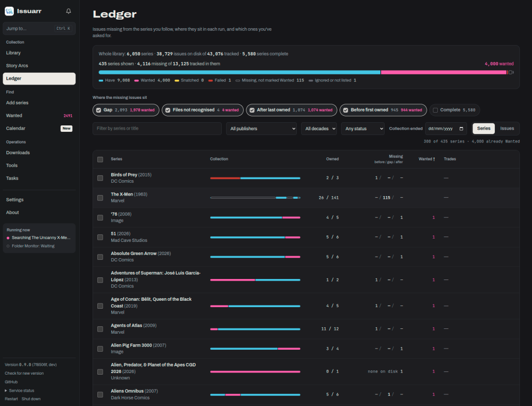Click the Wanted column sort arrow
The height and width of the screenshot is (406, 532).
point(434,159)
